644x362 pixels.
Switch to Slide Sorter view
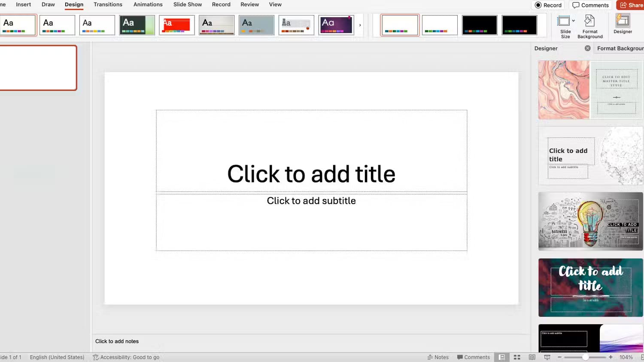517,357
